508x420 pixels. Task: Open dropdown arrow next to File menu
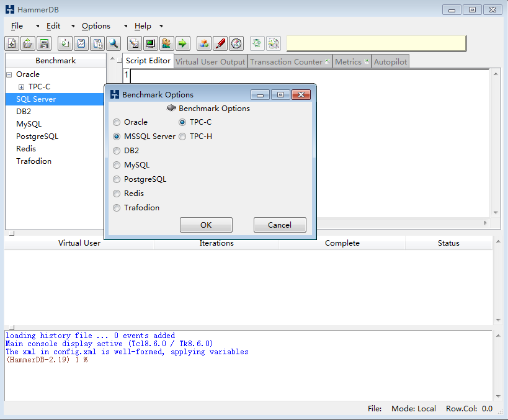pos(38,26)
